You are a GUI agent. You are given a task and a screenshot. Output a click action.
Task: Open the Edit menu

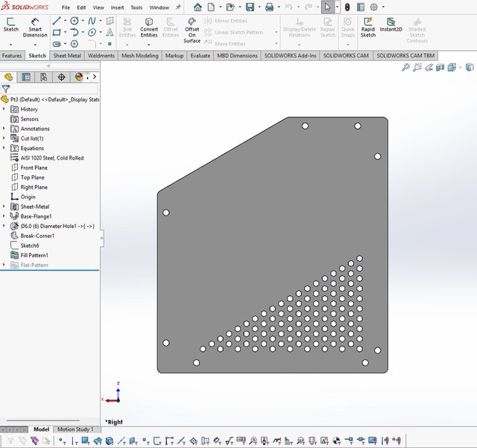click(x=81, y=7)
